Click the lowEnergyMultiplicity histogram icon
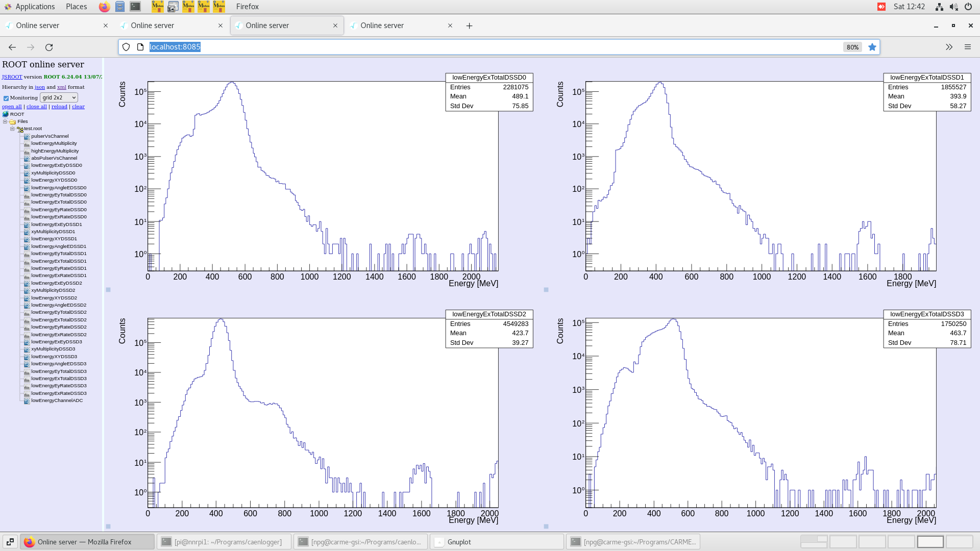Viewport: 980px width, 551px height. [x=27, y=143]
